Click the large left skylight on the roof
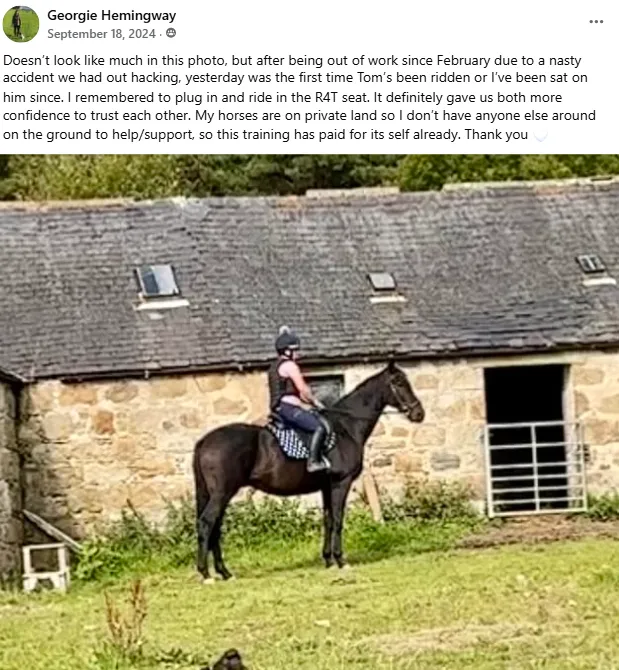The image size is (619, 670). [158, 281]
